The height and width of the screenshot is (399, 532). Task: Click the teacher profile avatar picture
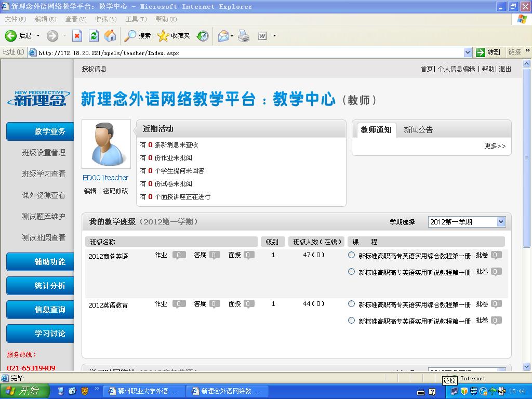click(107, 144)
